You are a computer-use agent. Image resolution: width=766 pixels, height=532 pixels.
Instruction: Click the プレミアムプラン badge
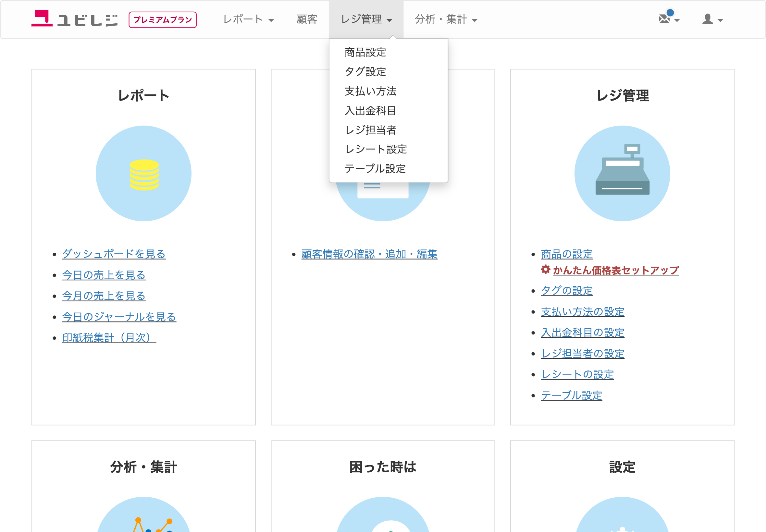click(163, 20)
